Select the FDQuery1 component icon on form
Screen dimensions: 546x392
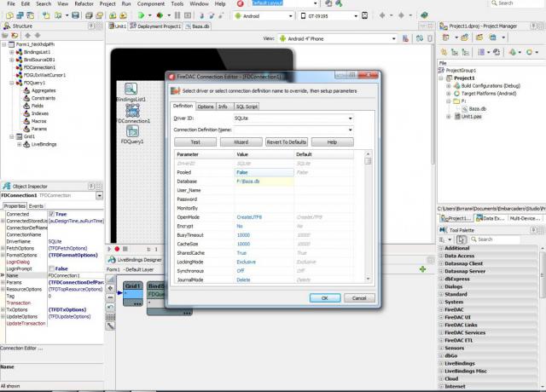click(132, 131)
